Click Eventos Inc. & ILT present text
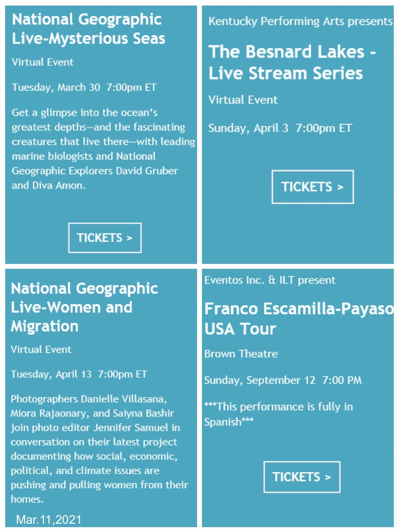The image size is (399, 532). (269, 280)
